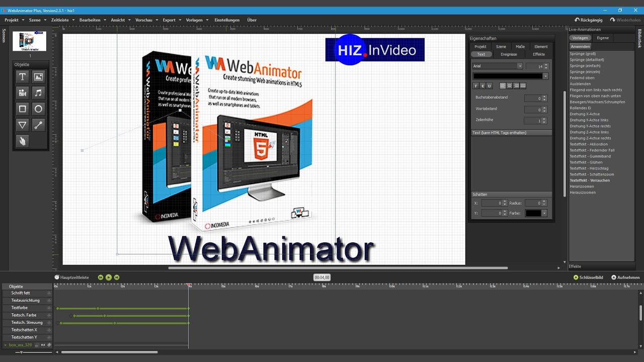
Task: Open the Export menu
Action: click(169, 20)
